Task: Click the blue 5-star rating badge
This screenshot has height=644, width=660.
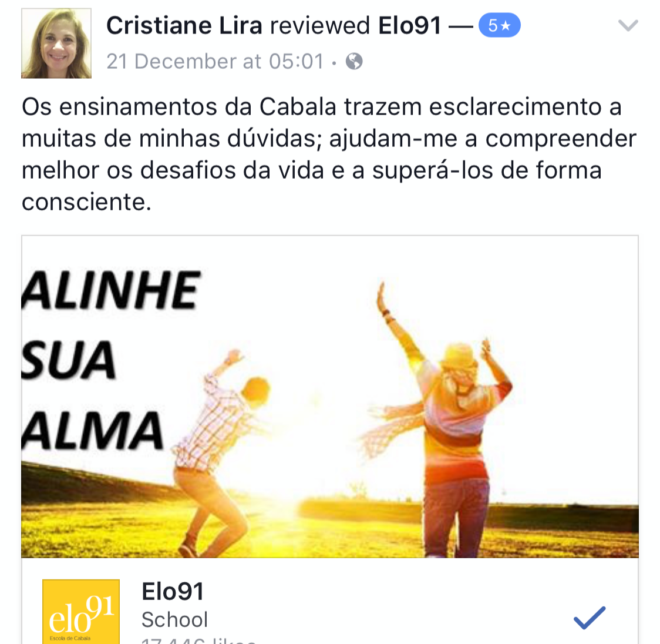Action: point(500,25)
